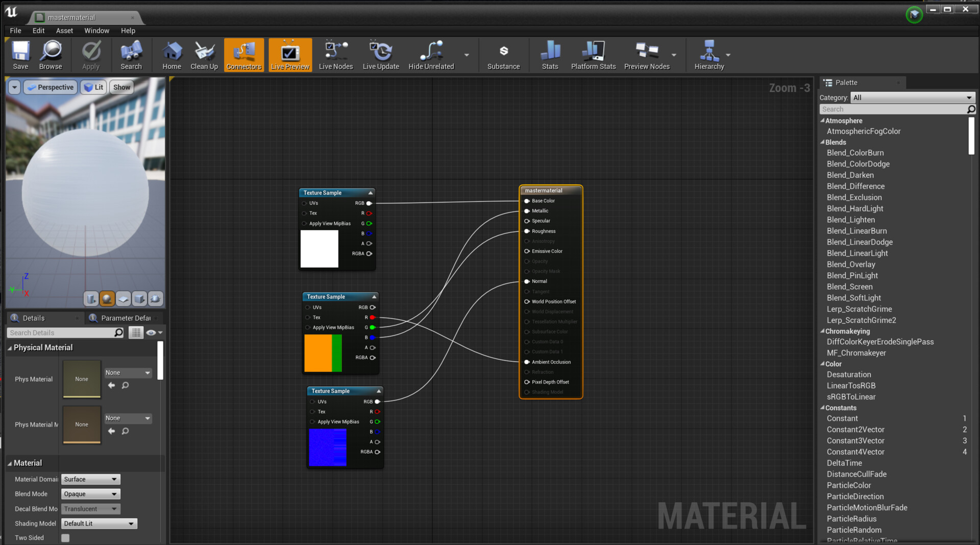Open Platform Stats
Image resolution: width=980 pixels, height=545 pixels.
593,55
